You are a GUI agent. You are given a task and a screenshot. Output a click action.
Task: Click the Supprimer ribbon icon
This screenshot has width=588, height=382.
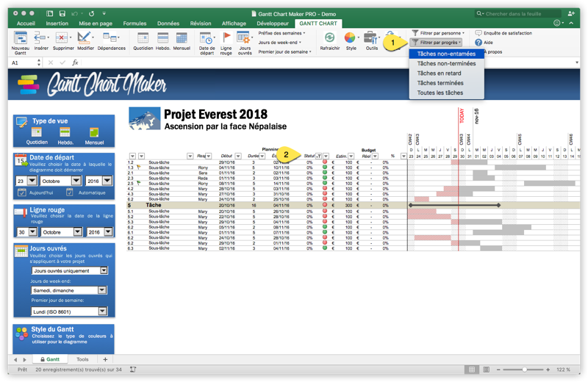point(62,38)
